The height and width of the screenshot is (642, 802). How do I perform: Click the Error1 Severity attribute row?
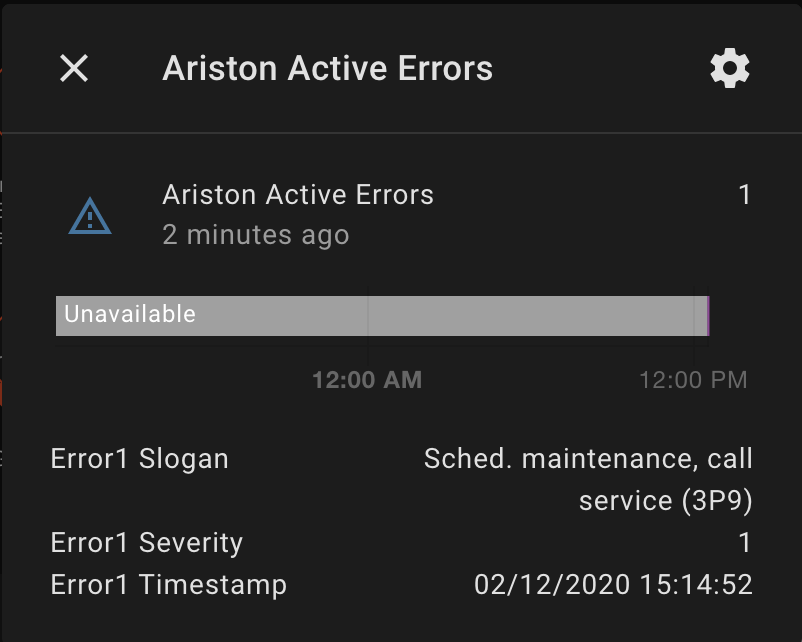pyautogui.click(x=146, y=542)
